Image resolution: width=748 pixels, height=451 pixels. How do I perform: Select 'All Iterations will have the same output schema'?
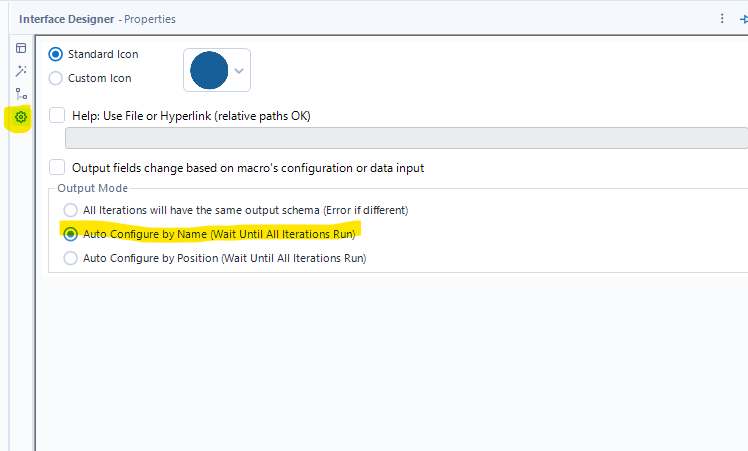click(x=70, y=210)
